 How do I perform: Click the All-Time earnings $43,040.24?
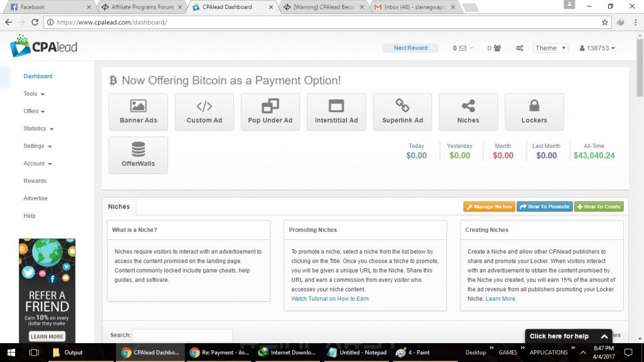pyautogui.click(x=594, y=156)
